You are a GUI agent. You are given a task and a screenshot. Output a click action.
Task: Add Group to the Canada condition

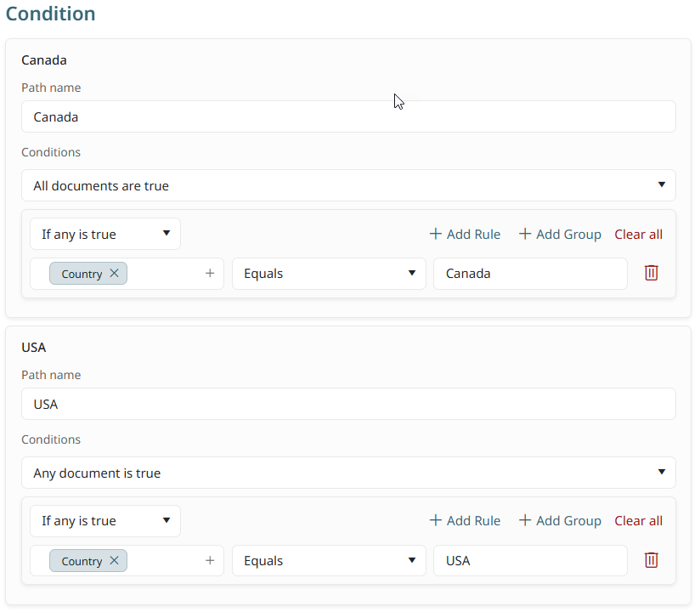point(560,234)
